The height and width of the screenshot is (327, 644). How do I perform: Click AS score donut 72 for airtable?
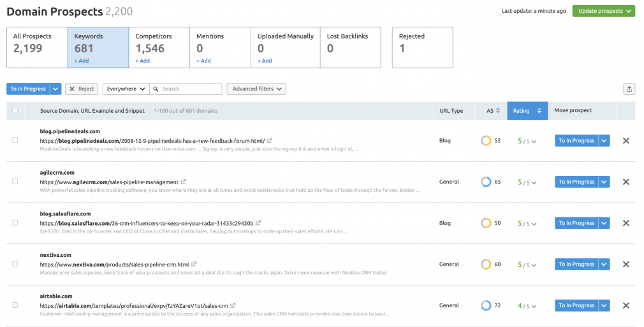pyautogui.click(x=486, y=305)
